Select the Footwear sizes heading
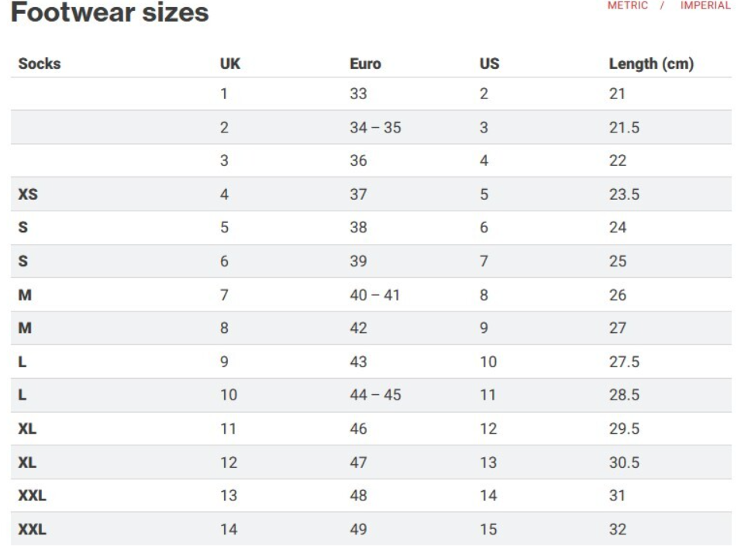The image size is (748, 560). (110, 12)
